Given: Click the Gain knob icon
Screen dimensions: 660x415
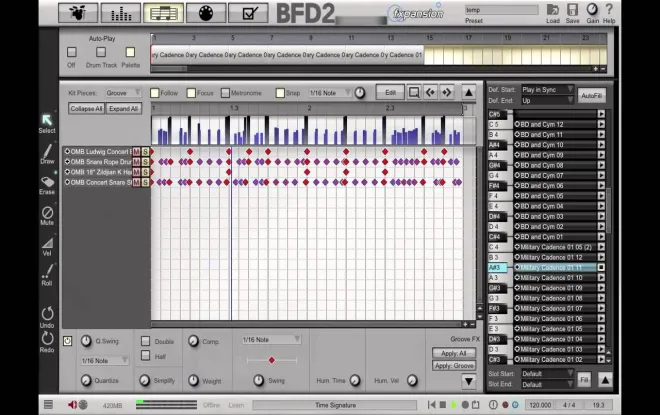Looking at the screenshot, I should [592, 9].
